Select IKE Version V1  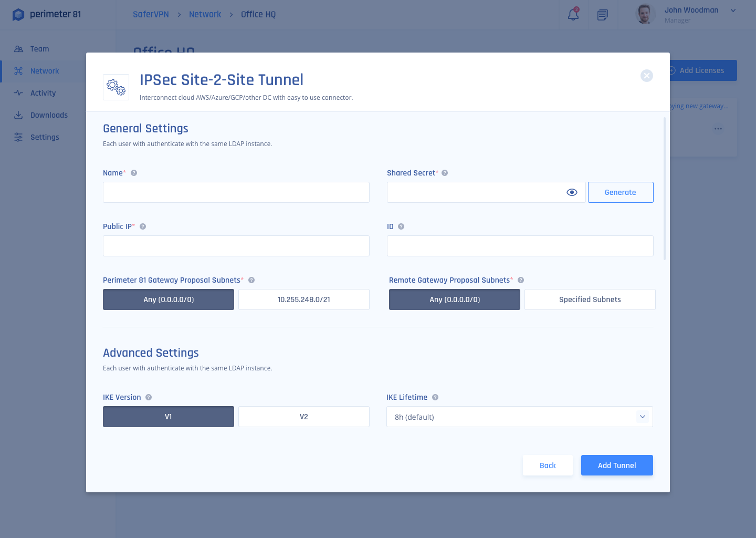click(x=169, y=417)
